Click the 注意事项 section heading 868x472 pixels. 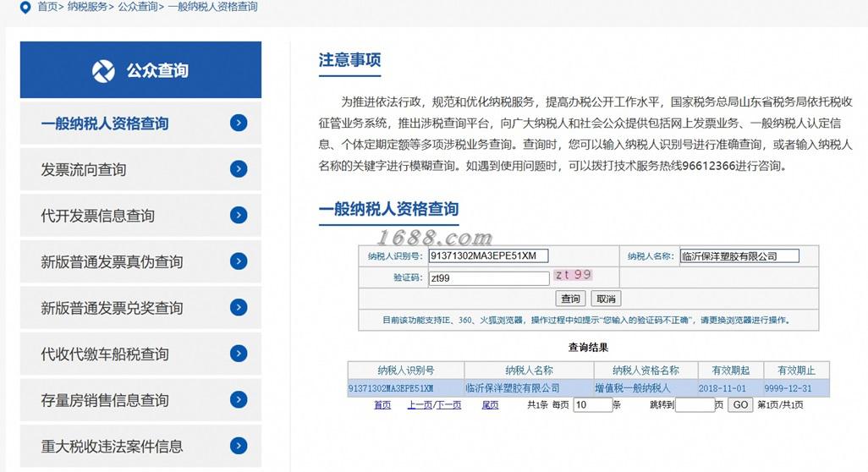click(x=349, y=60)
